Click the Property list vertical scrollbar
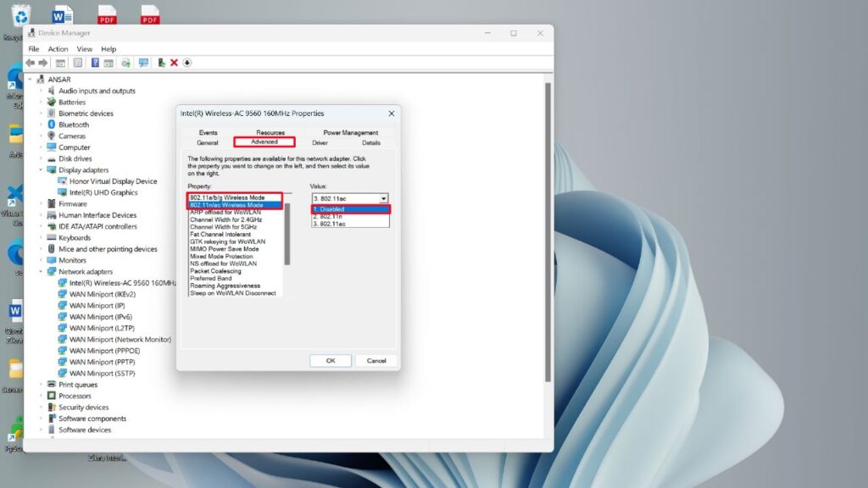The height and width of the screenshot is (488, 868). 287,235
